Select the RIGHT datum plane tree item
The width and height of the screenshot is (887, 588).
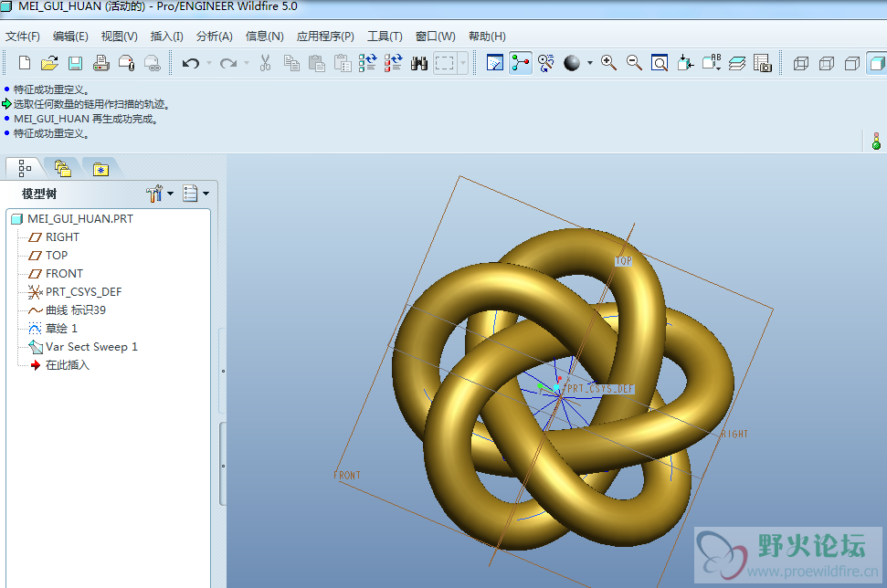(x=62, y=236)
